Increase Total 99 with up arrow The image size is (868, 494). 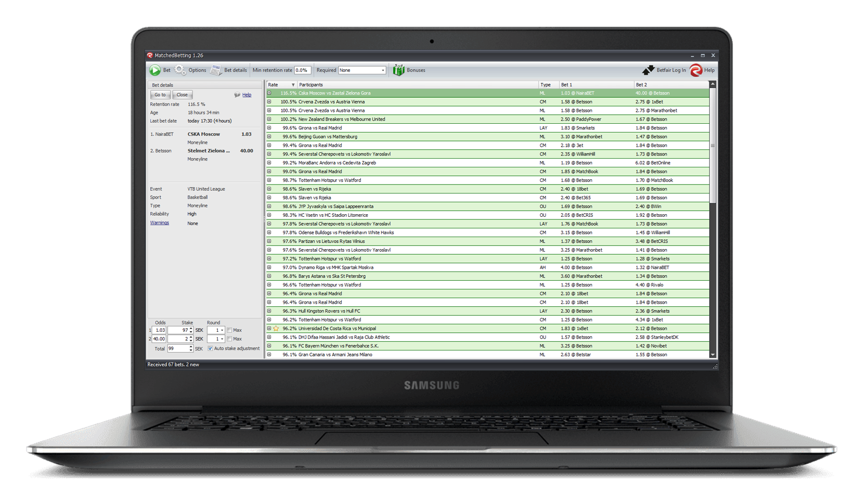pos(191,347)
